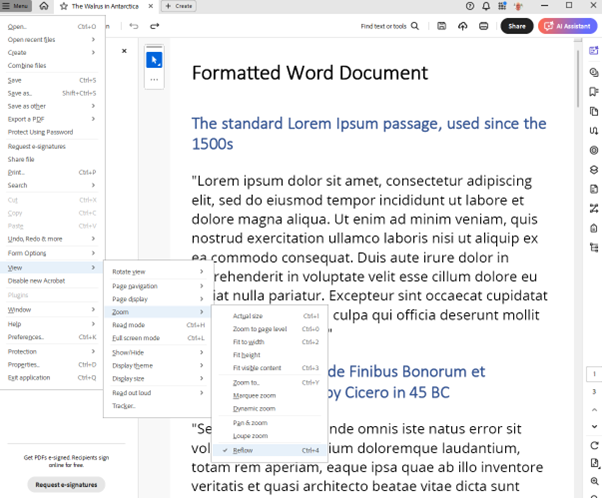Open Zoom to... dialog
The height and width of the screenshot is (498, 602).
coord(270,382)
